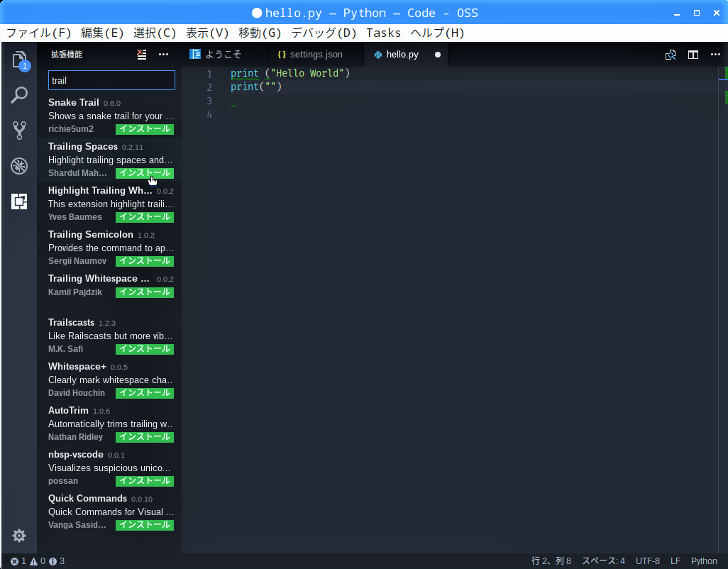Switch to the ようこそ tab

tap(225, 55)
